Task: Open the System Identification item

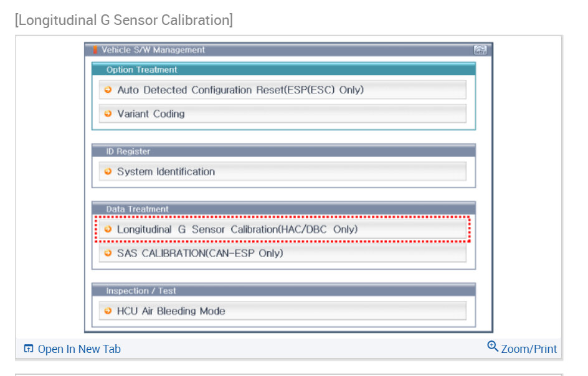Action: point(166,171)
